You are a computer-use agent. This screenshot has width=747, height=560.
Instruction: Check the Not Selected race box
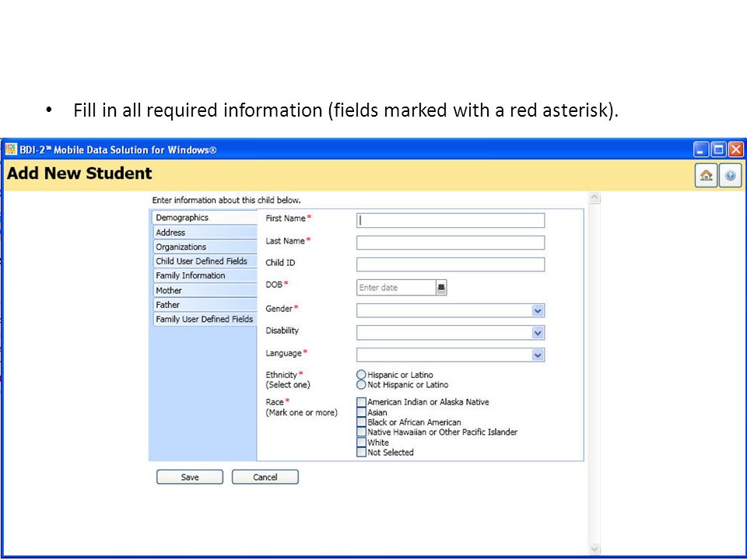tap(361, 453)
